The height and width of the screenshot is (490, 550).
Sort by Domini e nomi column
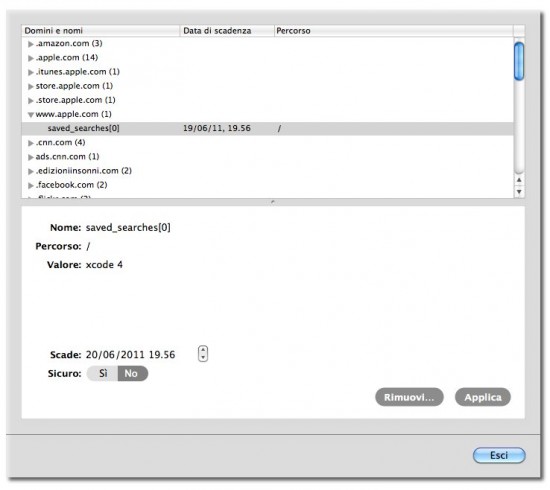click(101, 31)
